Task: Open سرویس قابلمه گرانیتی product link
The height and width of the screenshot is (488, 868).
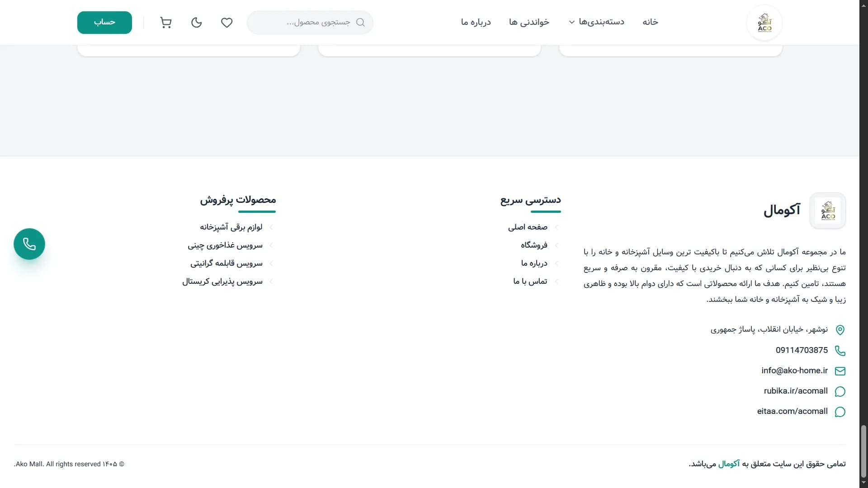Action: tap(226, 263)
